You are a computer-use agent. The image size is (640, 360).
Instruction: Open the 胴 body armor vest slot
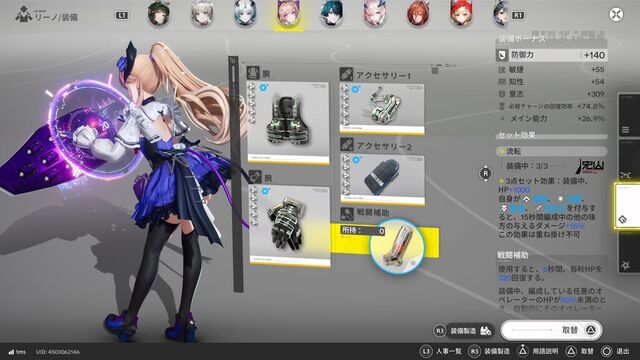pos(288,122)
